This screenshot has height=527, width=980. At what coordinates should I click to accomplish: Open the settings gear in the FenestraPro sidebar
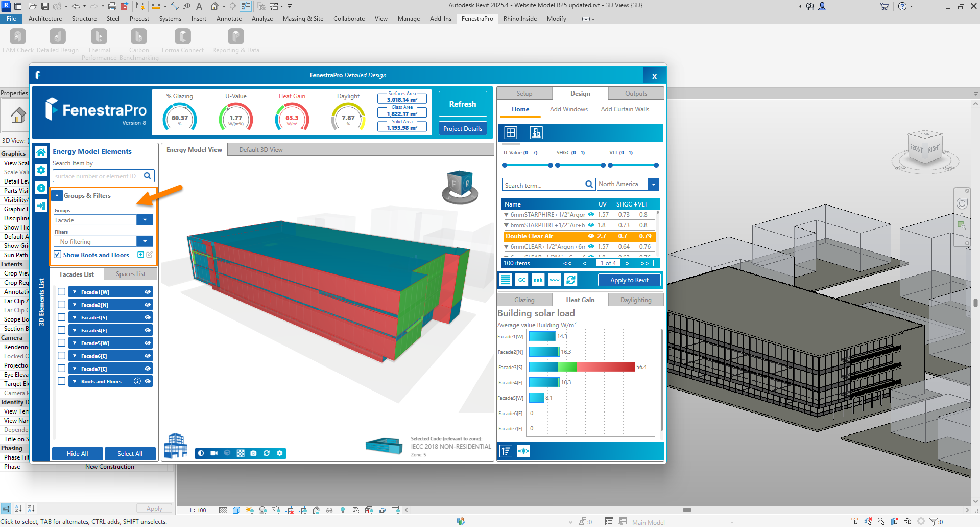click(x=41, y=170)
